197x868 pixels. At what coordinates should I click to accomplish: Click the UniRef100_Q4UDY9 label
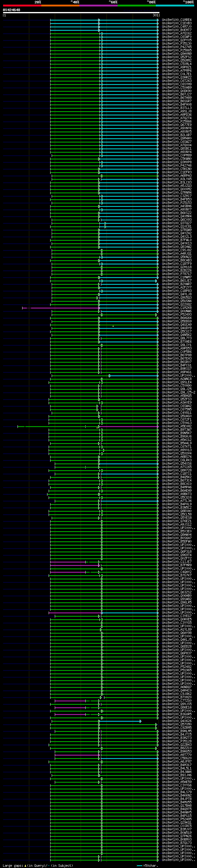177,328
